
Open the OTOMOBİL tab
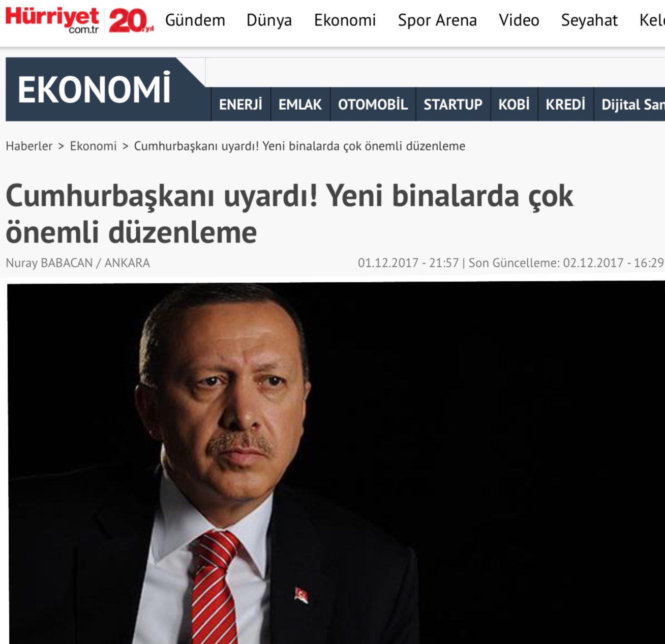[373, 104]
